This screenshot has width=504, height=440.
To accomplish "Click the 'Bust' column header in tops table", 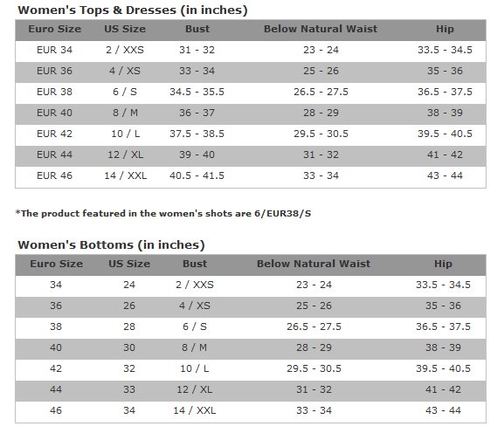I will pyautogui.click(x=197, y=29).
